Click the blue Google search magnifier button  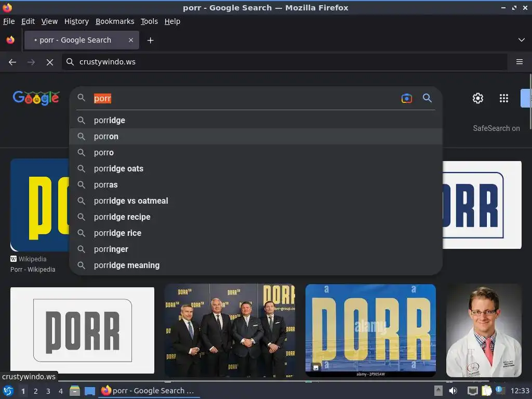(427, 98)
